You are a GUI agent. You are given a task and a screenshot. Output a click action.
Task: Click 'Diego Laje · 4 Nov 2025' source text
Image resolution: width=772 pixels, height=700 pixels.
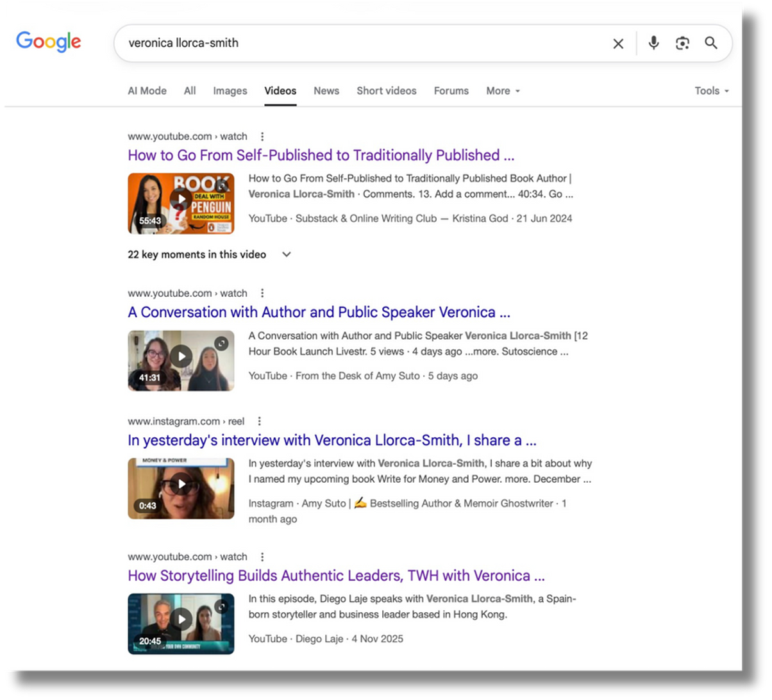coord(349,639)
